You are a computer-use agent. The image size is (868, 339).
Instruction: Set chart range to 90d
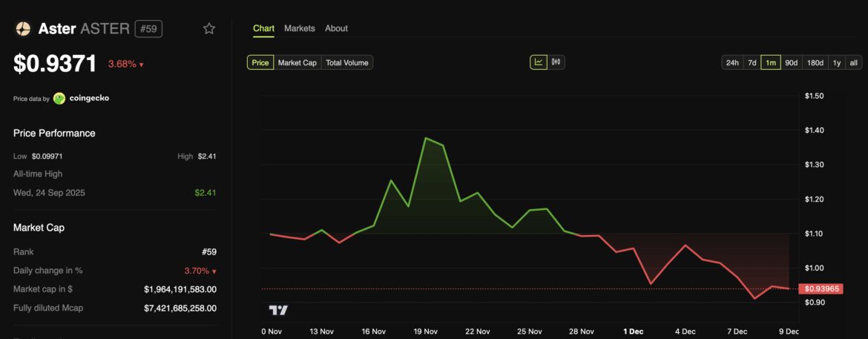click(x=791, y=62)
